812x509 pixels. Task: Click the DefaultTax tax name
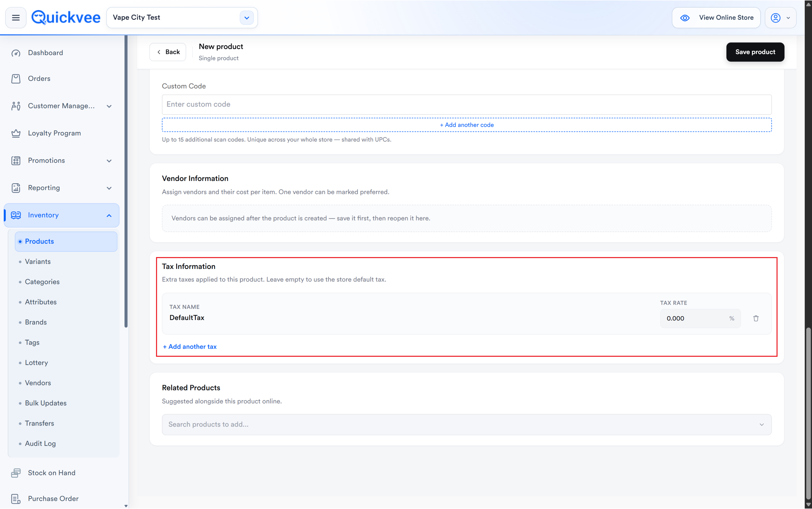[x=187, y=318]
